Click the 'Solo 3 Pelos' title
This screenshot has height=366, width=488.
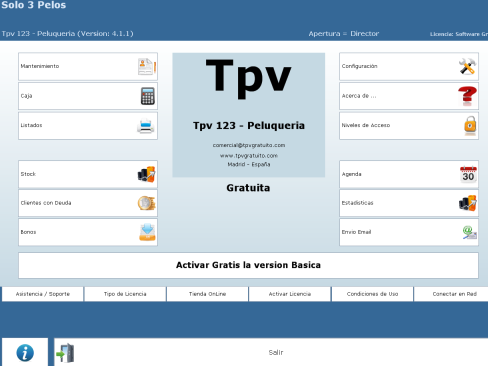33,5
